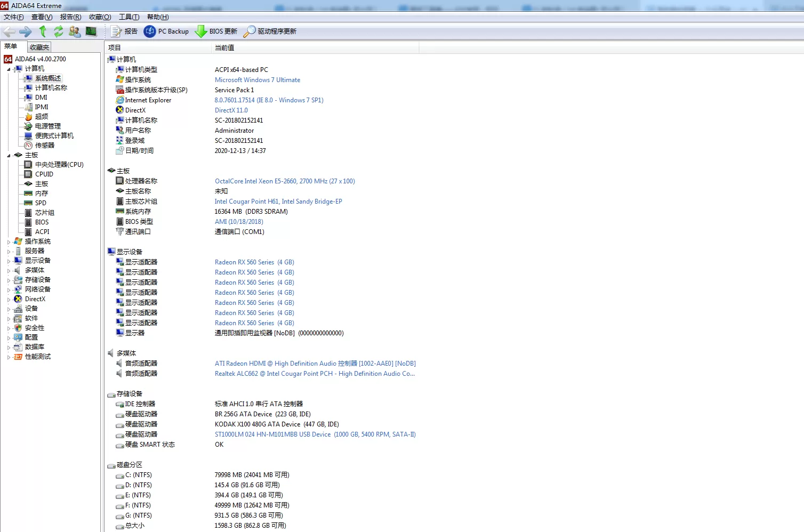The height and width of the screenshot is (532, 804).
Task: Open the 工具(T) menu
Action: click(x=129, y=17)
